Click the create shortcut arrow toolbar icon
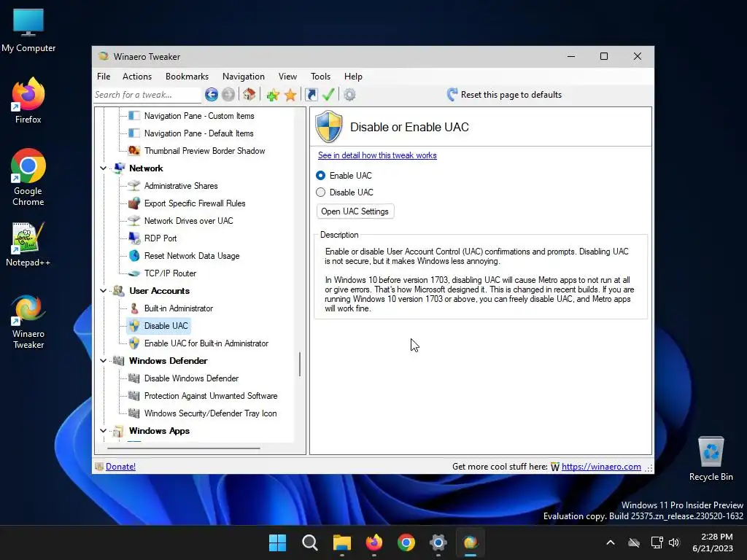The height and width of the screenshot is (560, 747). (311, 95)
